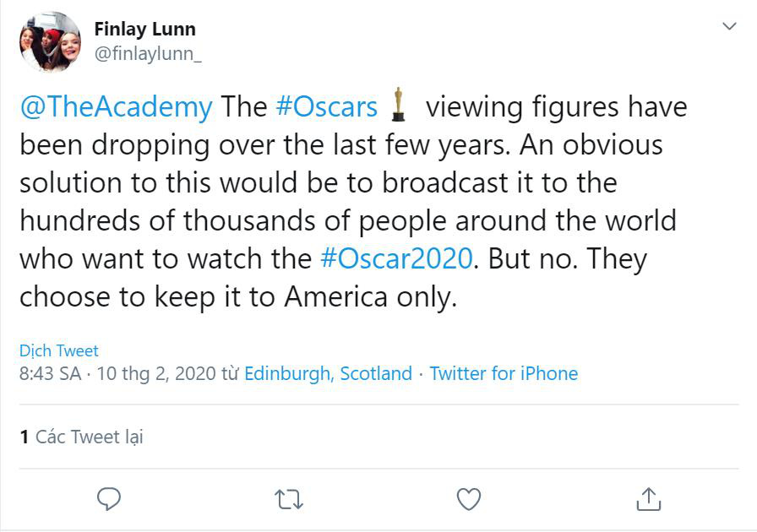The width and height of the screenshot is (757, 532).
Task: Click the 8:43 SA timestamp
Action: (x=50, y=373)
